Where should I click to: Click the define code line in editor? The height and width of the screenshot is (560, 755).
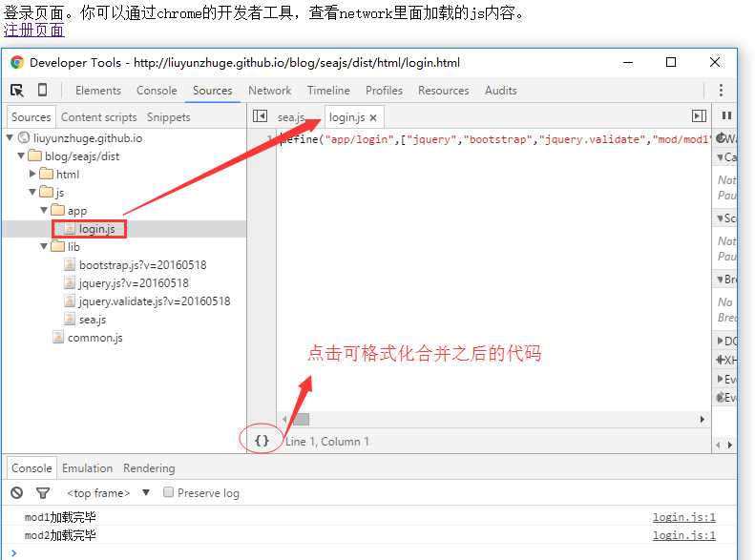pyautogui.click(x=495, y=139)
